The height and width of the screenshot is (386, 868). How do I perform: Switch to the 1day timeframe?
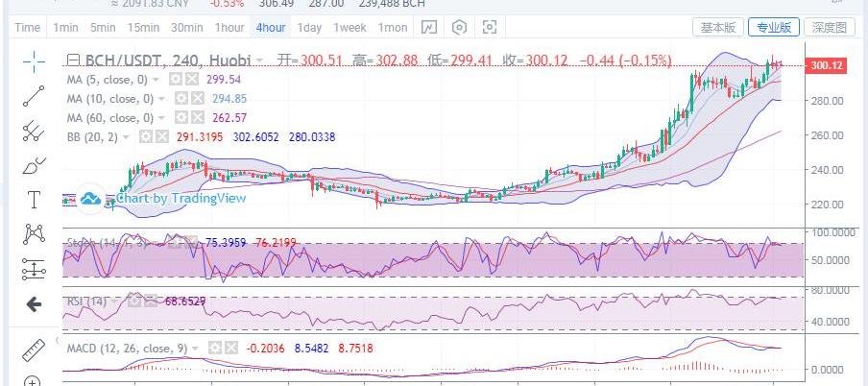click(309, 28)
